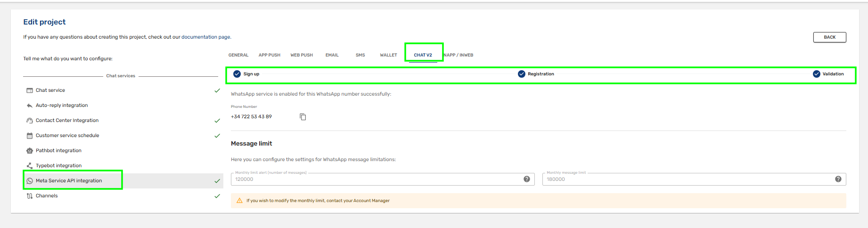Screen dimensions: 868x228
Task: Select Customer service schedule item
Action: 123,136
